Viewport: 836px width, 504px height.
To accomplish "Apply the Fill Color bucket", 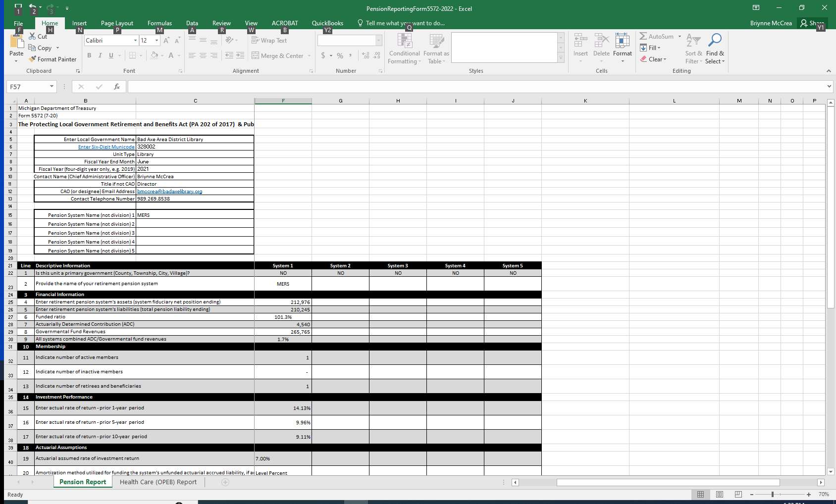I will pos(154,55).
